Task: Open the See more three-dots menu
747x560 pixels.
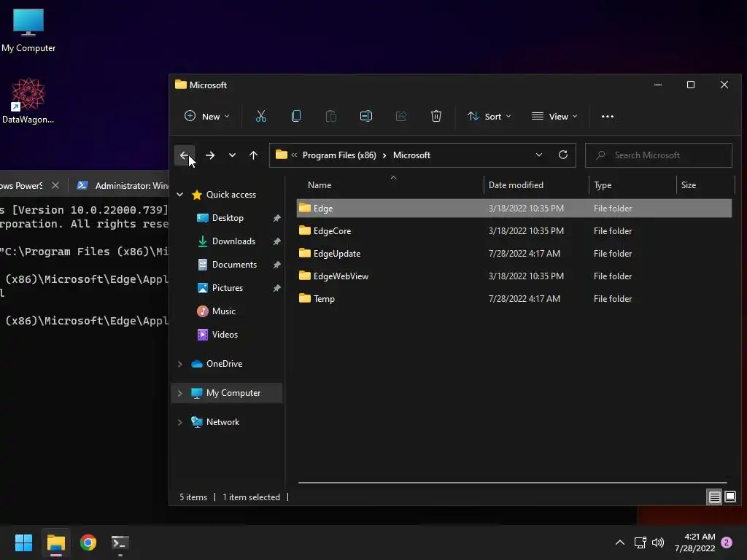Action: [x=608, y=116]
